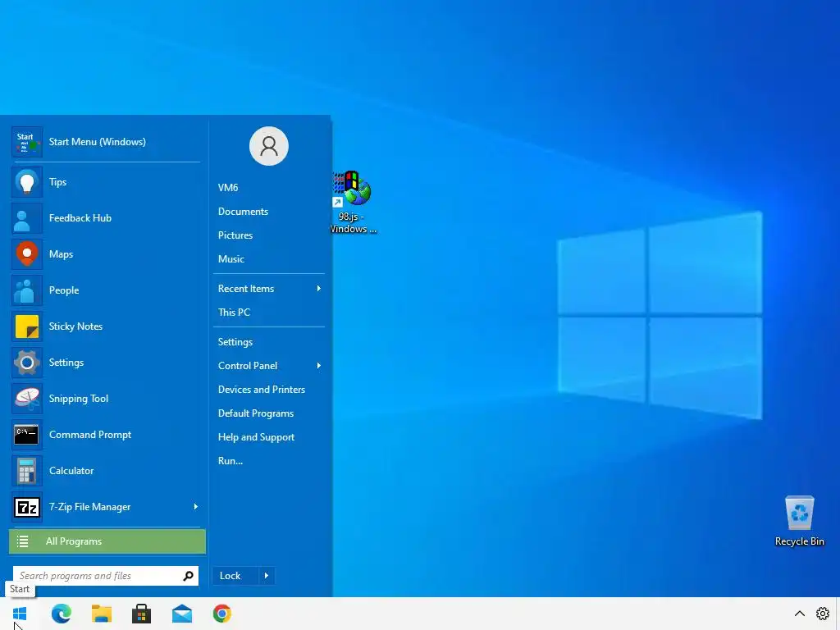
Task: Focus the Search programs and files box
Action: 106,576
